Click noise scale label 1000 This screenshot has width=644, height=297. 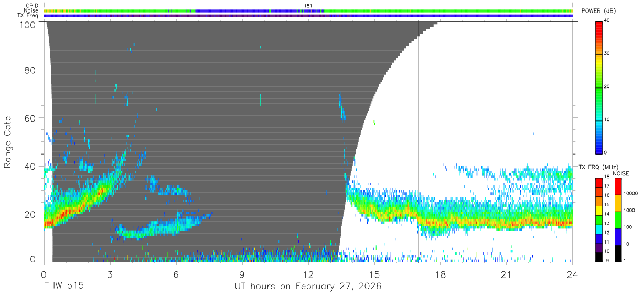629,210
